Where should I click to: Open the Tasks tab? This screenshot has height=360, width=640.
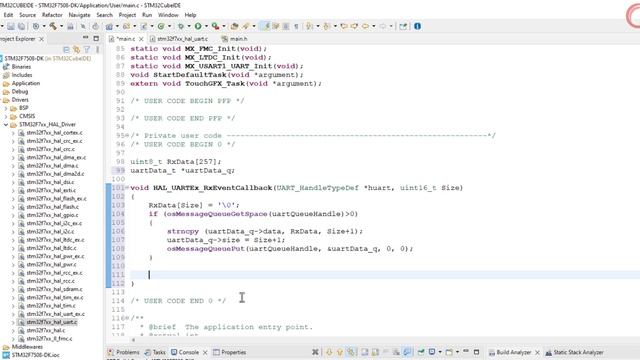(156, 352)
